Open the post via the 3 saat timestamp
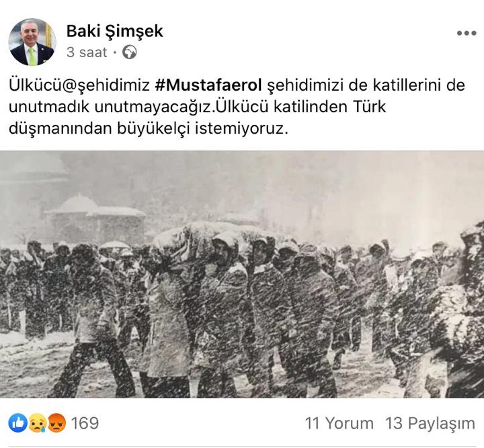Viewport: 484px width, 448px height. (x=87, y=52)
